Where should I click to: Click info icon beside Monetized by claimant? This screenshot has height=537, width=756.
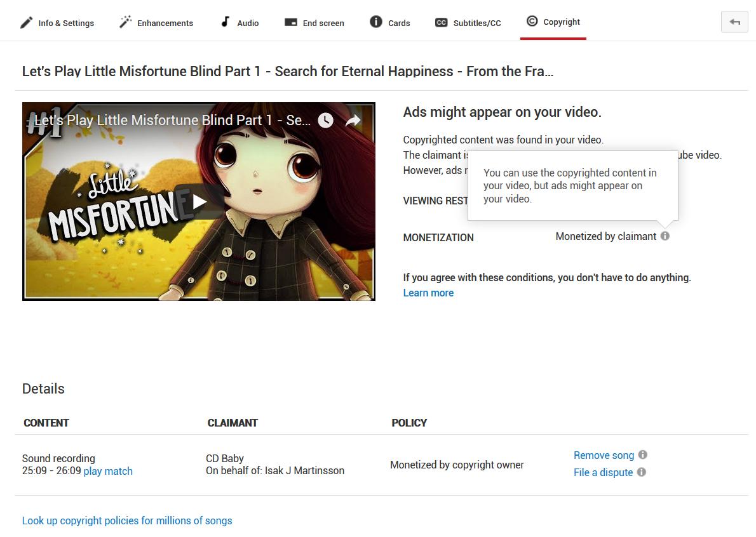665,236
